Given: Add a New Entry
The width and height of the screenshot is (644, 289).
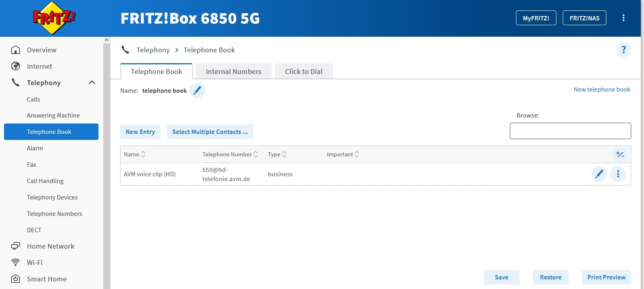Looking at the screenshot, I should tap(140, 132).
